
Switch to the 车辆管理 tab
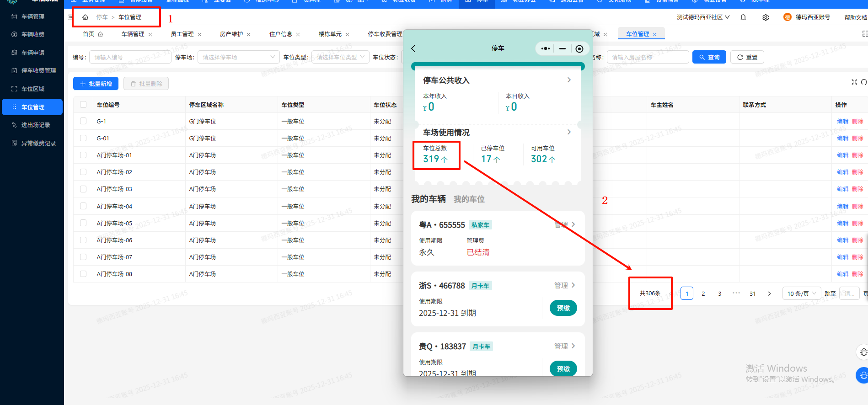(x=133, y=34)
